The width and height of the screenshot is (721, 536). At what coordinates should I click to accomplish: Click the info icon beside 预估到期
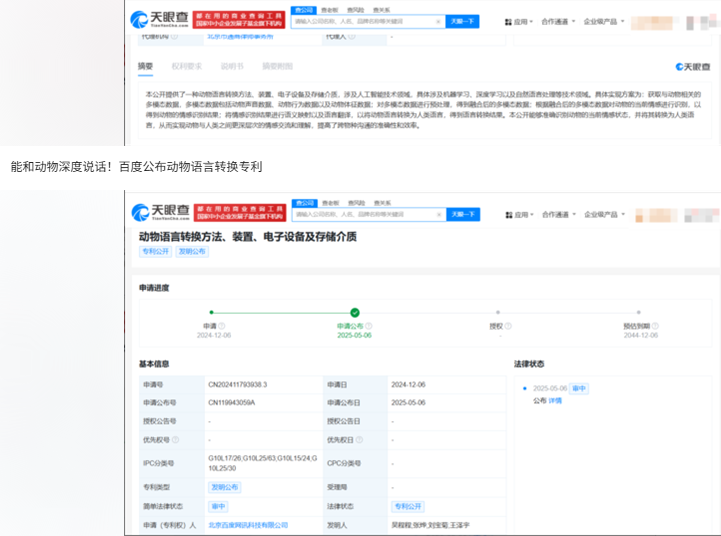656,326
